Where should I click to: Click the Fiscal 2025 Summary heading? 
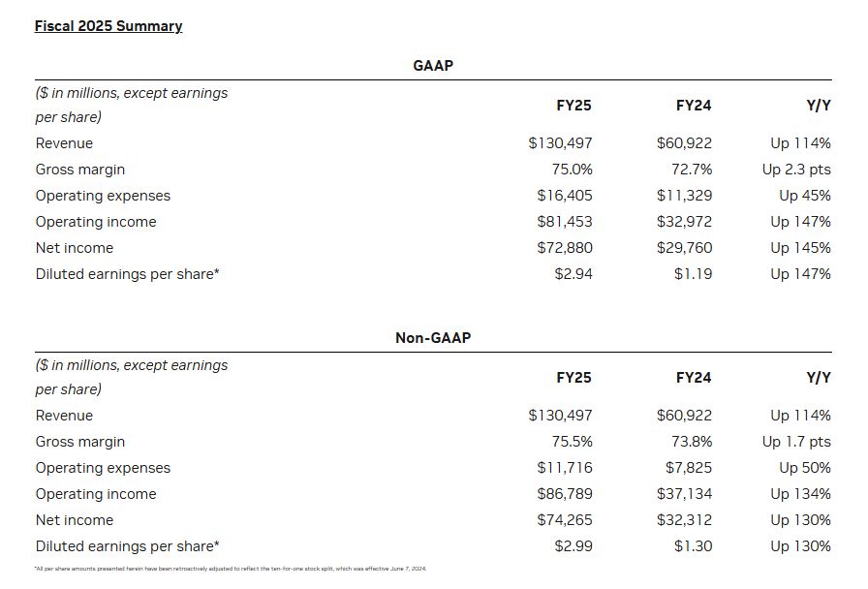(x=108, y=26)
